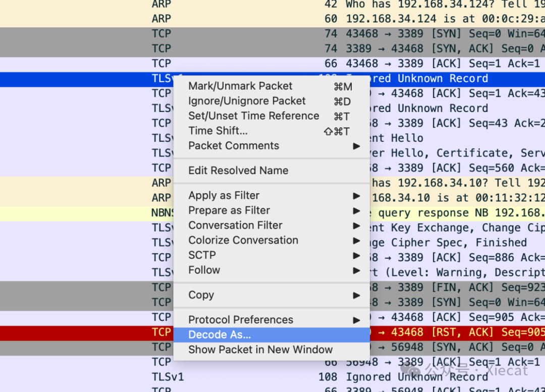Screen dimensions: 545x392
Task: Expand Colorize Conversation submenu
Action: point(243,240)
